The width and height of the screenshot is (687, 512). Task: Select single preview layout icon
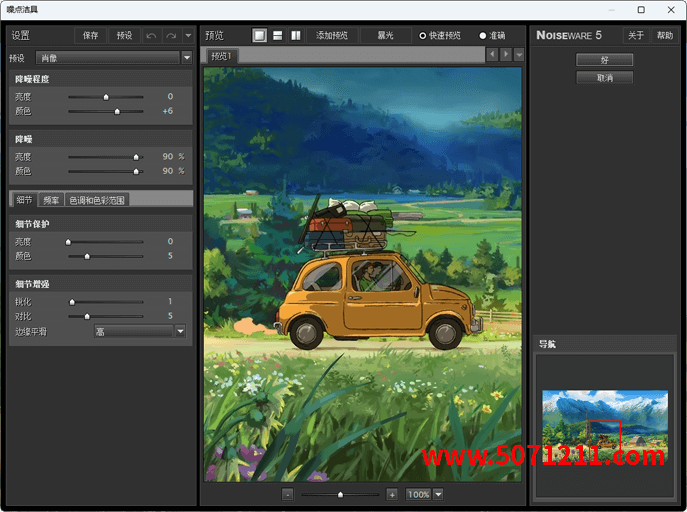click(260, 35)
